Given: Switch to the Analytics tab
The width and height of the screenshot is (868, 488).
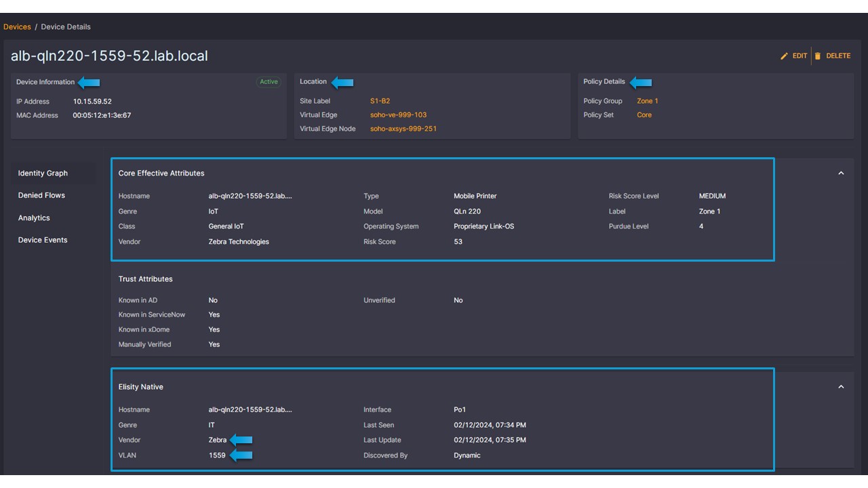Looking at the screenshot, I should point(34,218).
